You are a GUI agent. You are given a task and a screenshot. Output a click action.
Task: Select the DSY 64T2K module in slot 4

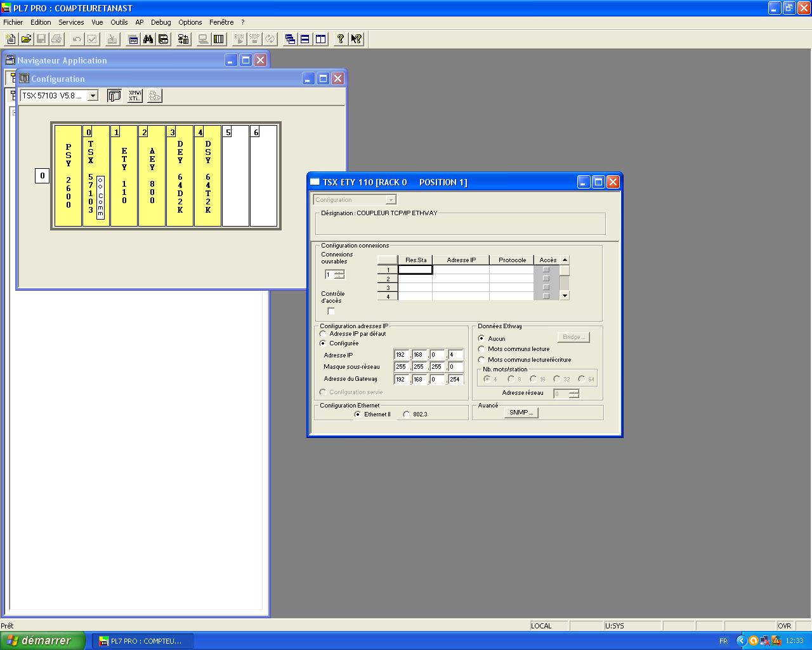208,177
